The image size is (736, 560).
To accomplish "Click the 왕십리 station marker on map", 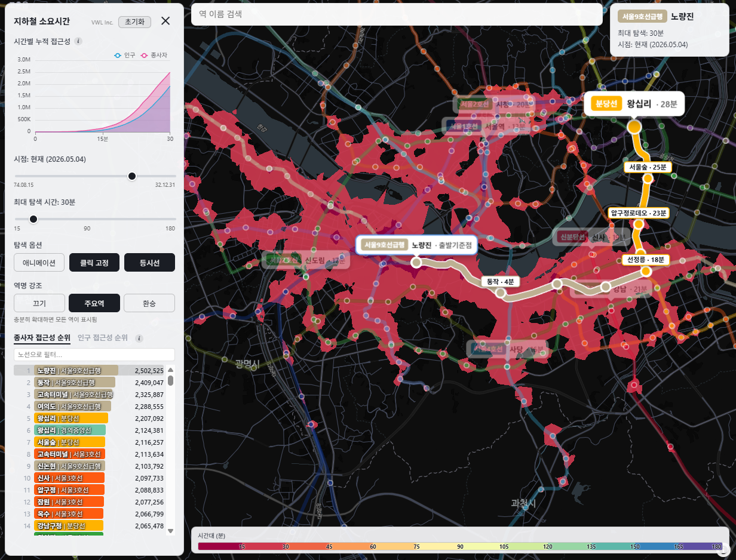I will click(x=634, y=127).
